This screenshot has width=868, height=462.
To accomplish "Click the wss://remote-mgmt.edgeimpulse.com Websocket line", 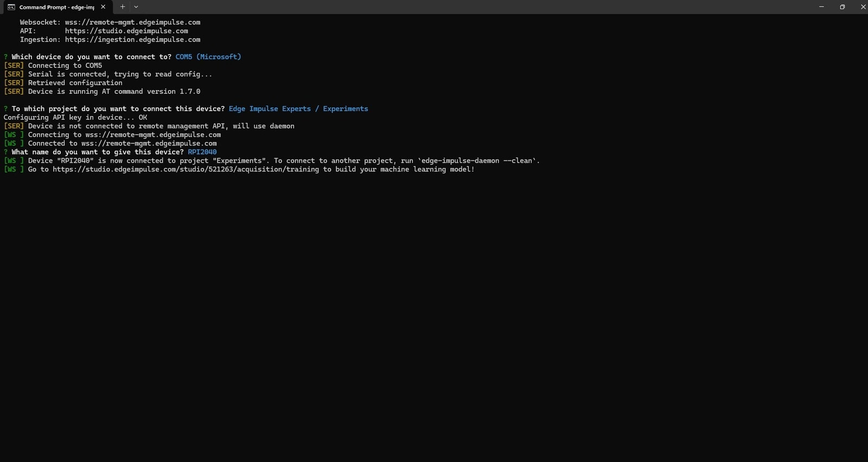I will [110, 22].
